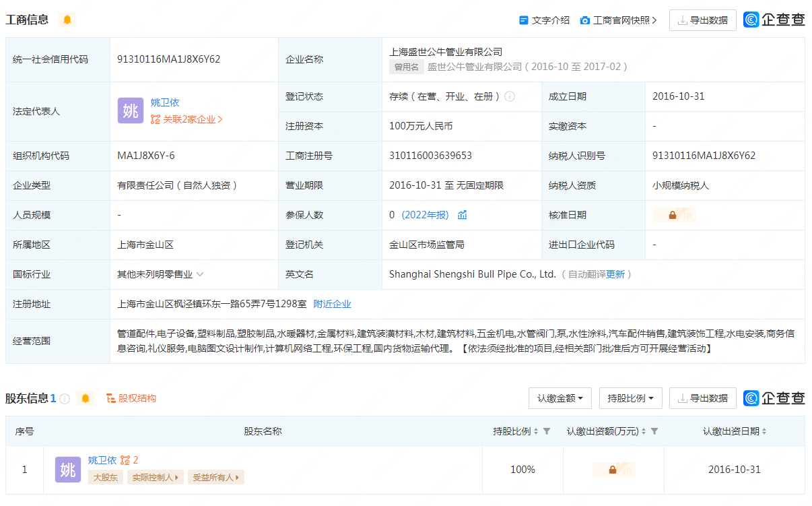Open the (2022年报) link
812x506 pixels.
coord(425,215)
